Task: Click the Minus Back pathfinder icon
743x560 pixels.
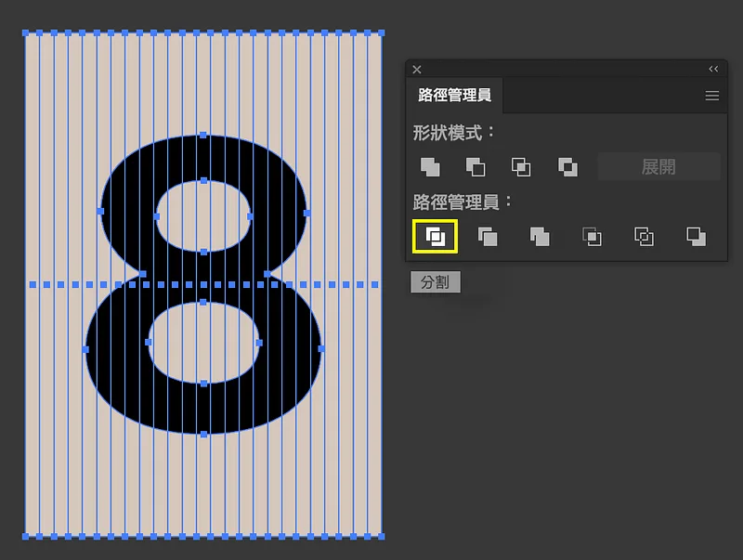Action: point(696,237)
